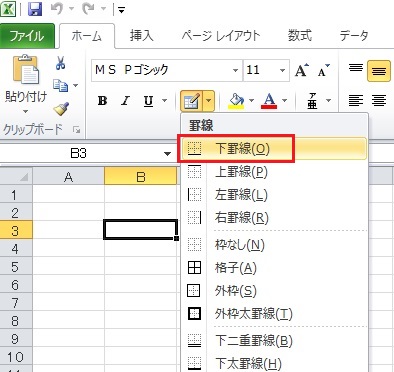Select row 3 header
This screenshot has width=394, height=372.
tap(16, 230)
